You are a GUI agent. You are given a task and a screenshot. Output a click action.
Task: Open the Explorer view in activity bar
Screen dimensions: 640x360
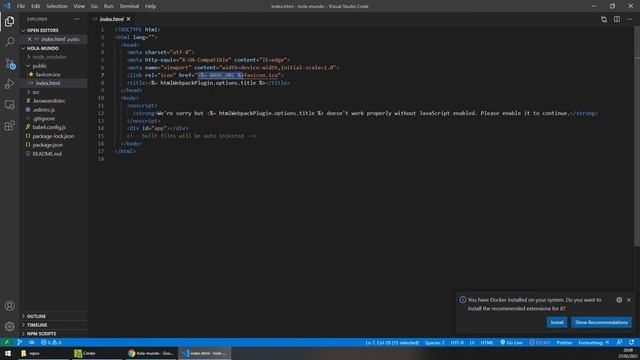(9, 21)
